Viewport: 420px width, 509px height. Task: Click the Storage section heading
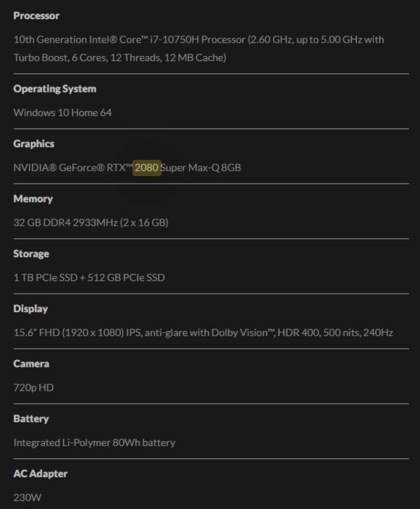pos(31,254)
